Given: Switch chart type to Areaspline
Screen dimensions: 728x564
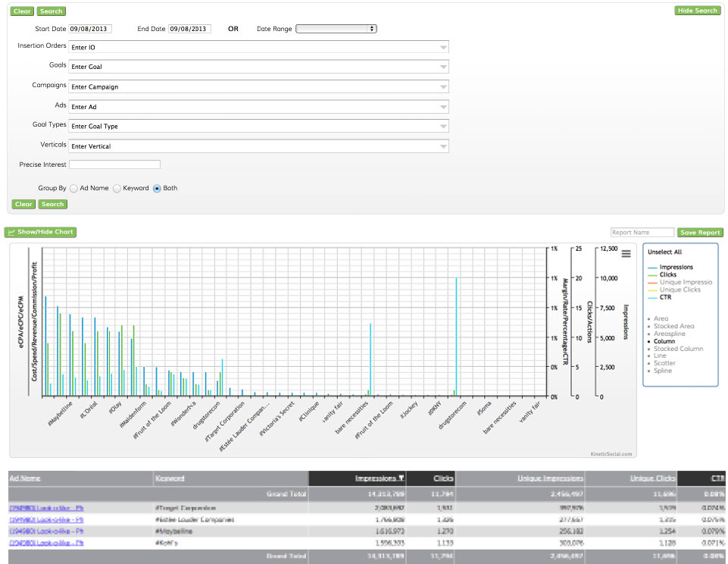Looking at the screenshot, I should [x=669, y=334].
